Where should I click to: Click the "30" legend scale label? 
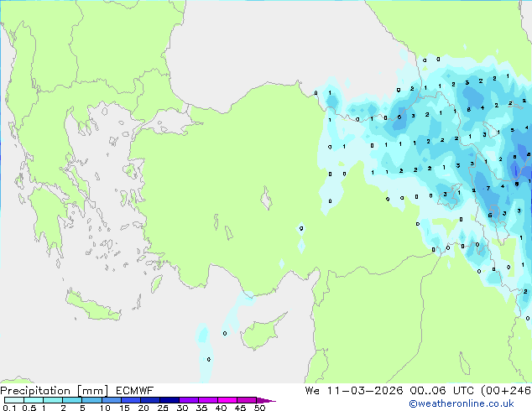coord(182,408)
